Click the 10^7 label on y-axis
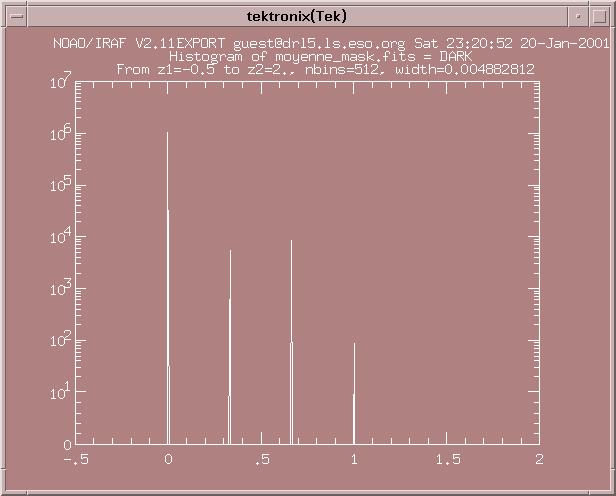 (59, 82)
